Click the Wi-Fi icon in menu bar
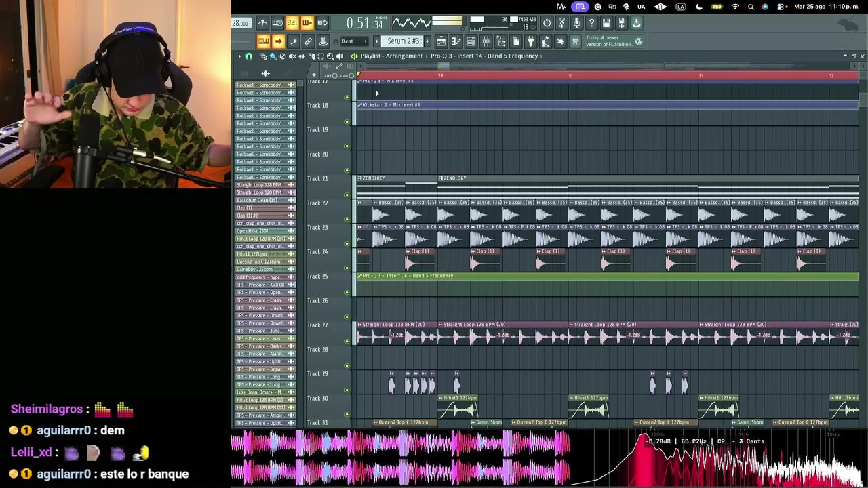868x488 pixels. (735, 7)
